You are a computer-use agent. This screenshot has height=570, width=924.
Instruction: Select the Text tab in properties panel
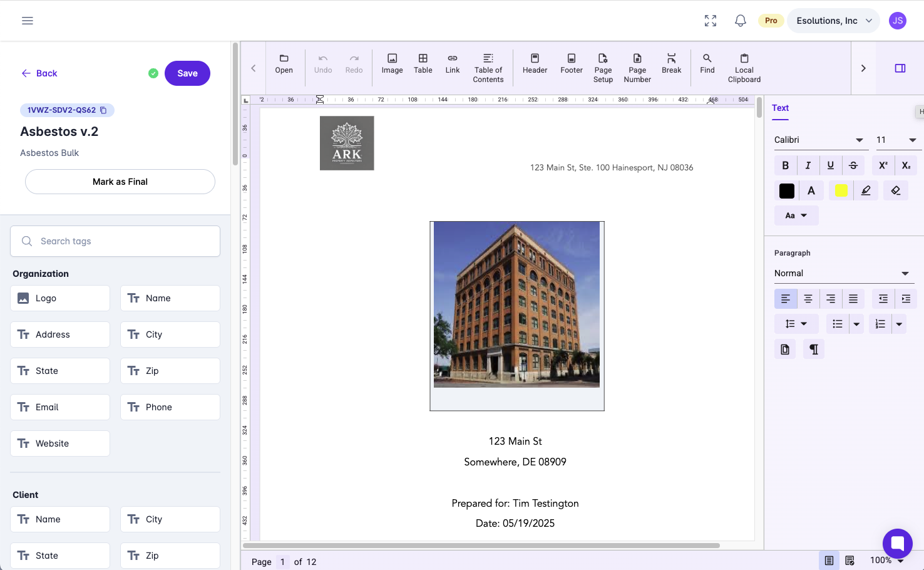[x=780, y=108]
